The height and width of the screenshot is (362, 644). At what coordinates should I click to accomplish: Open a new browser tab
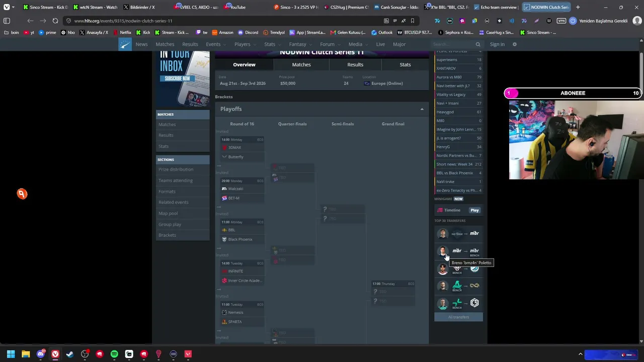point(578,7)
